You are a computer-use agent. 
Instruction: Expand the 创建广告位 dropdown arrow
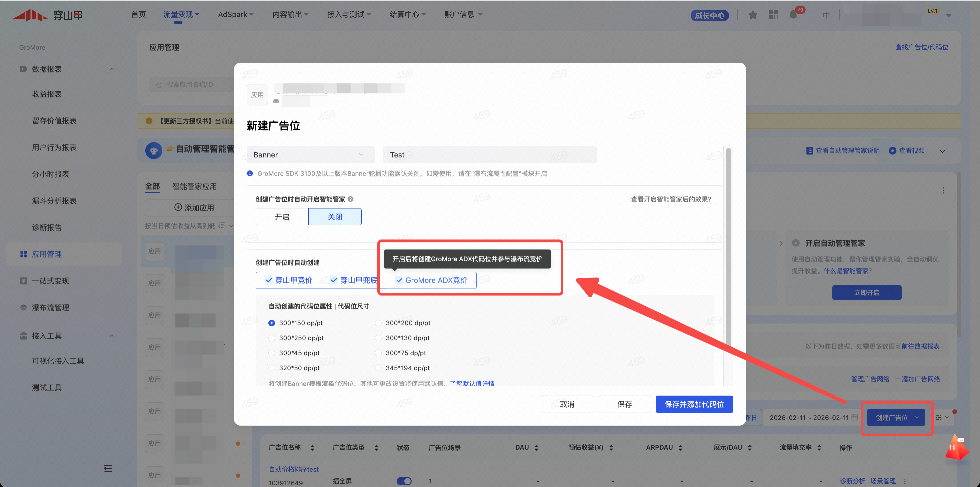917,417
